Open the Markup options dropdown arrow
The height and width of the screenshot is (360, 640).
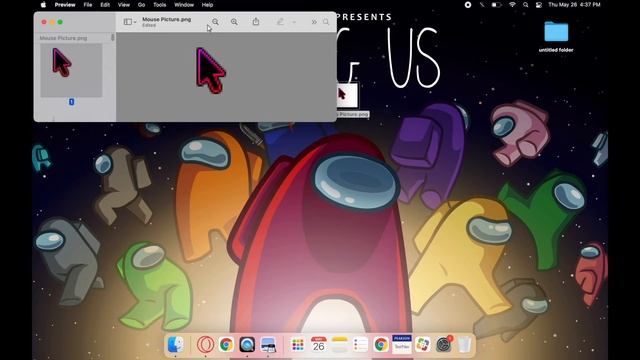coord(294,22)
